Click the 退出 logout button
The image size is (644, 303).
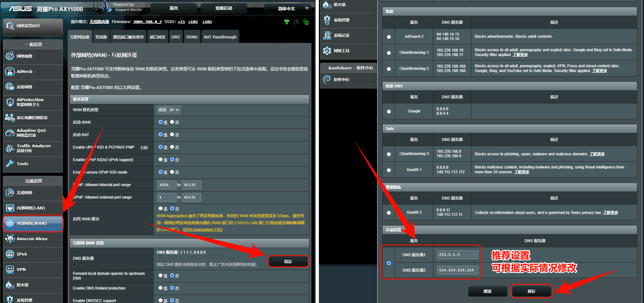pyautogui.click(x=174, y=8)
